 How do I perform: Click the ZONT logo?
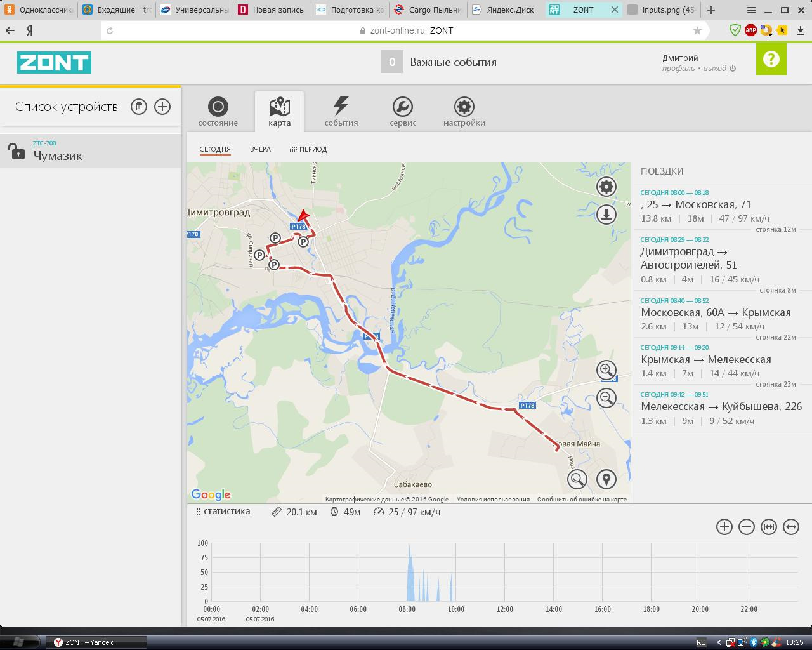point(54,62)
